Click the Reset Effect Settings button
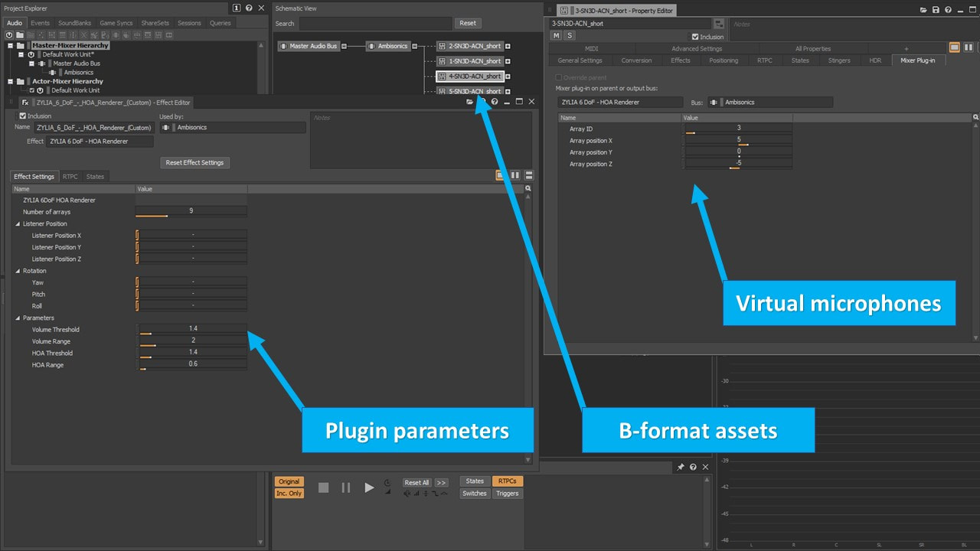The height and width of the screenshot is (551, 980). click(x=194, y=162)
